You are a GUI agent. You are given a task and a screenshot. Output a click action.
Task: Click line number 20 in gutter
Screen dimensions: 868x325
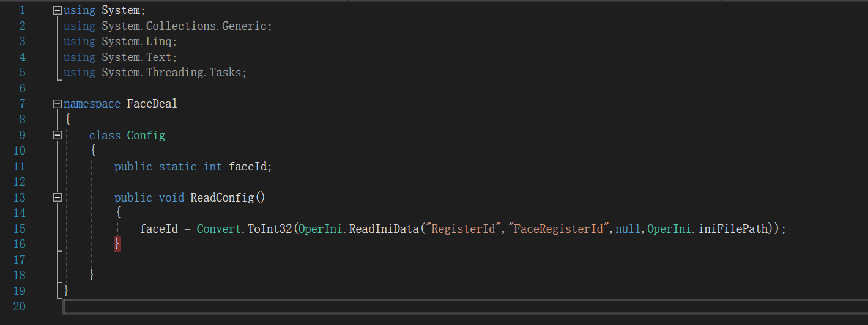pyautogui.click(x=19, y=306)
